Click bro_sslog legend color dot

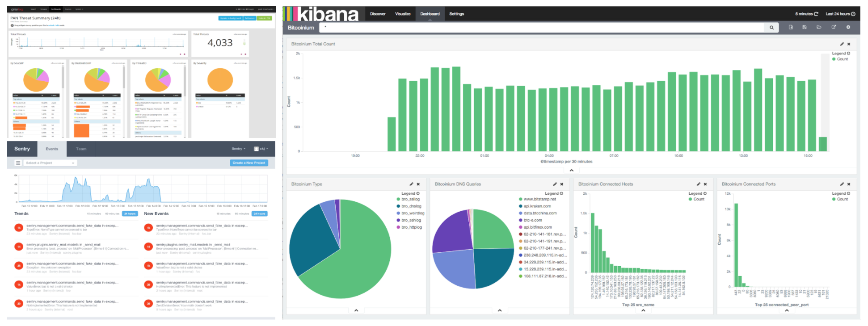tap(398, 199)
